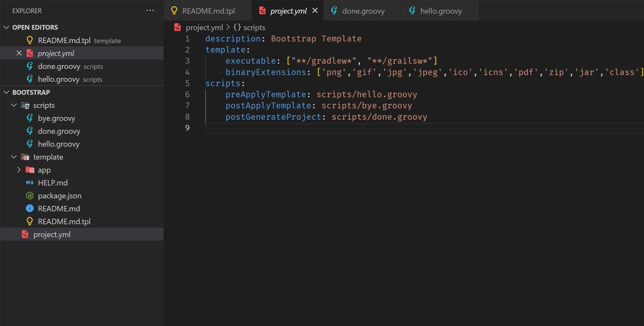Open README.md in the file tree
Image resolution: width=644 pixels, height=326 pixels.
pos(82,208)
